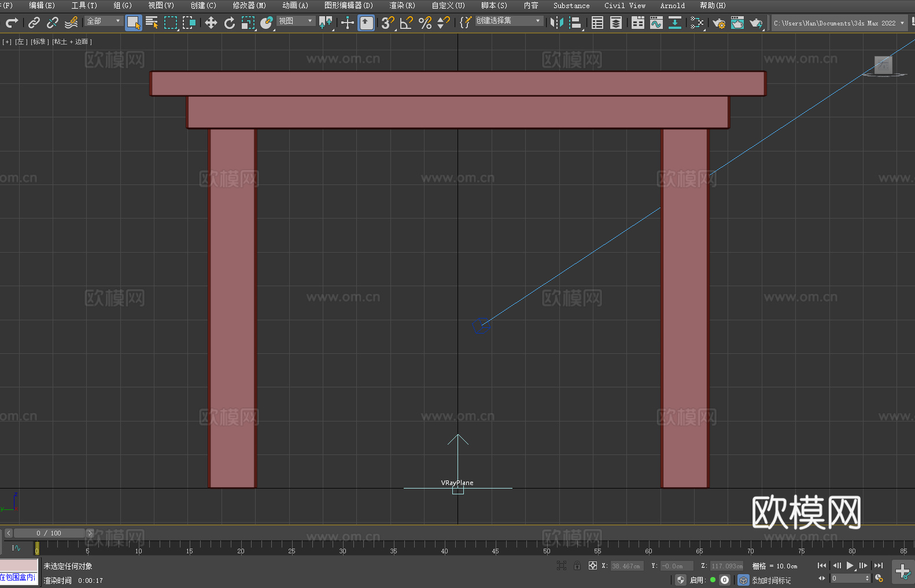Screen dimensions: 915x588
Task: Select the Scale tool
Action: (248, 23)
